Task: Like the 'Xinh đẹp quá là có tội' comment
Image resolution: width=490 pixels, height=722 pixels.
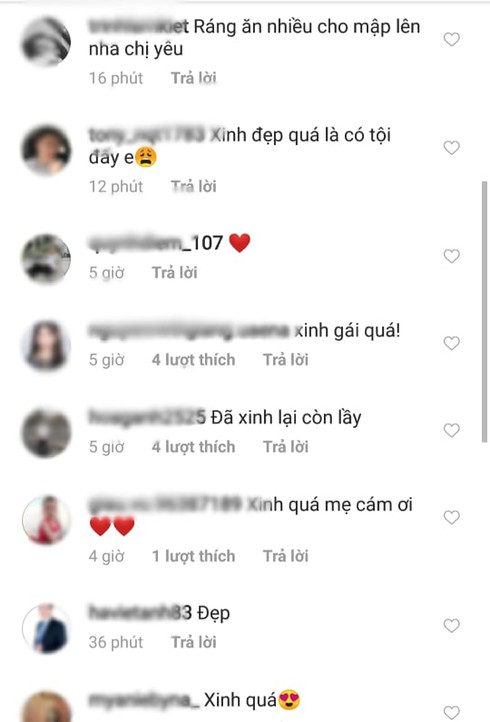Action: [452, 148]
